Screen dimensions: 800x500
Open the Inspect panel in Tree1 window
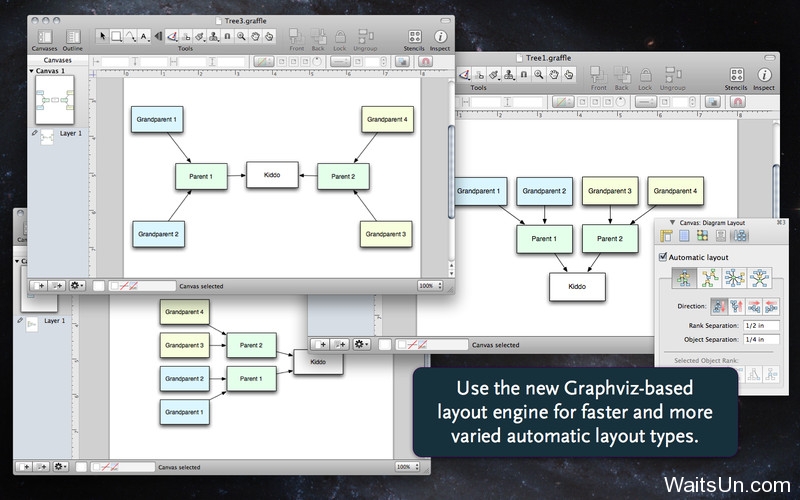coord(764,76)
